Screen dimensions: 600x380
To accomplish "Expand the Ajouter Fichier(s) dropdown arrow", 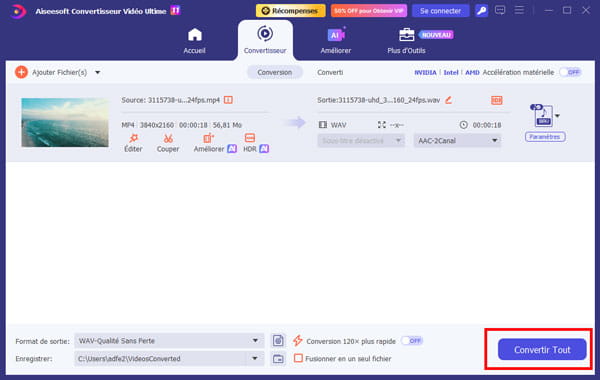I will 98,72.
